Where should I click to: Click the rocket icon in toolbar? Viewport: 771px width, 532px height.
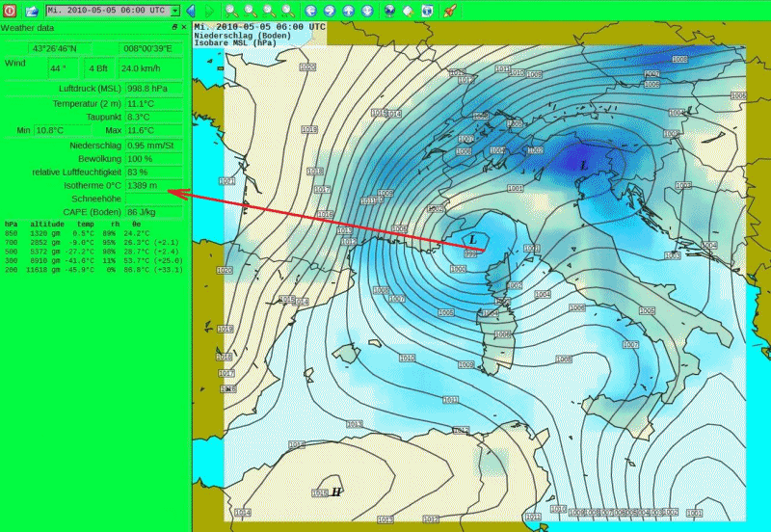(x=449, y=11)
